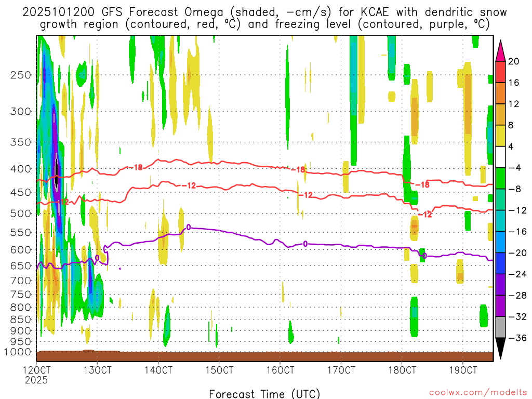Click the 500 pressure level label
Viewport: 532px width, 399px height.
coord(21,214)
